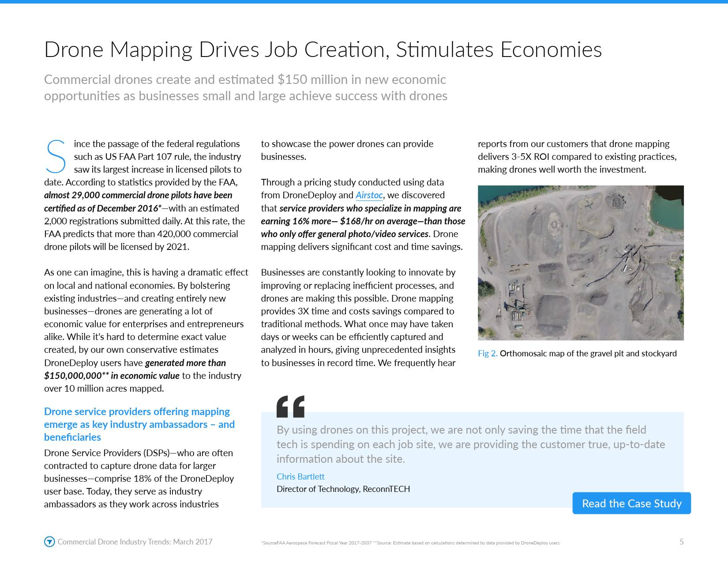Click the Fig 2. caption label
This screenshot has height=563, width=728.
pos(487,353)
